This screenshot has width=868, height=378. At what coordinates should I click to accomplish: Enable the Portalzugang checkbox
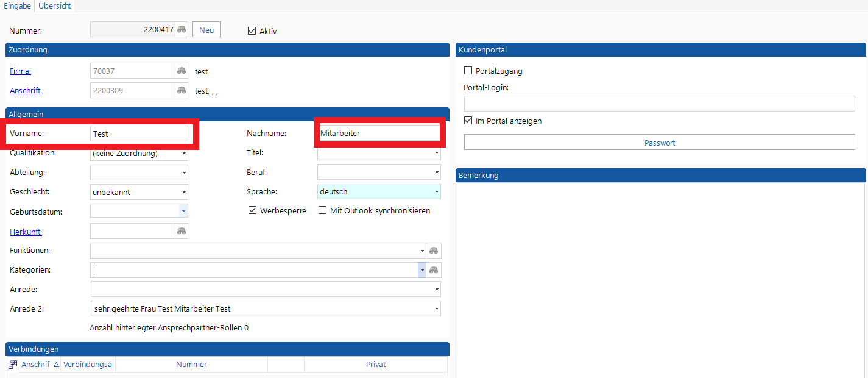468,71
